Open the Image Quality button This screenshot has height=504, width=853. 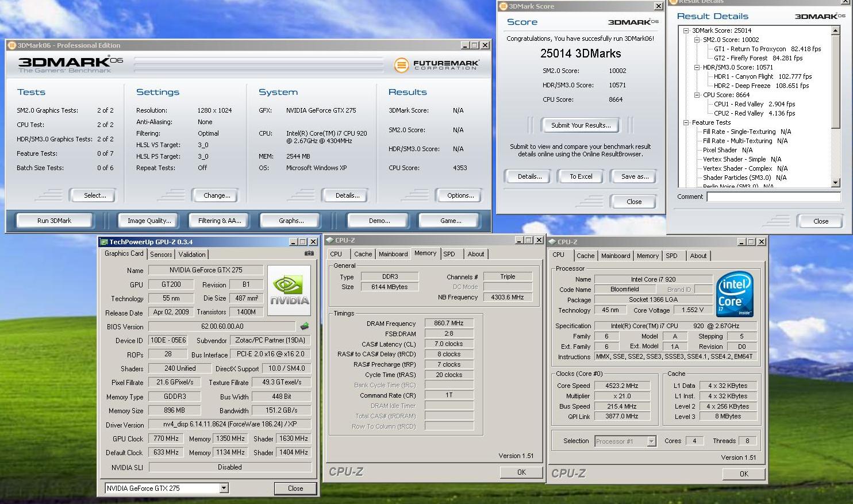point(149,221)
